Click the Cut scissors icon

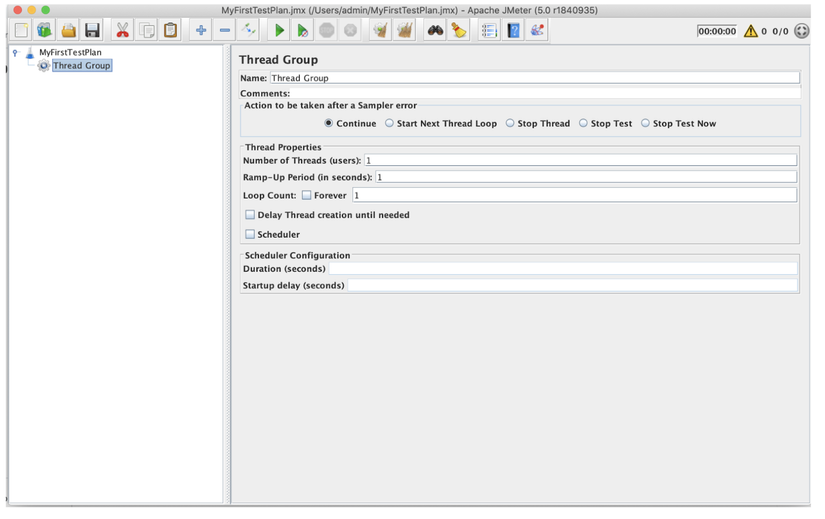[x=123, y=31]
